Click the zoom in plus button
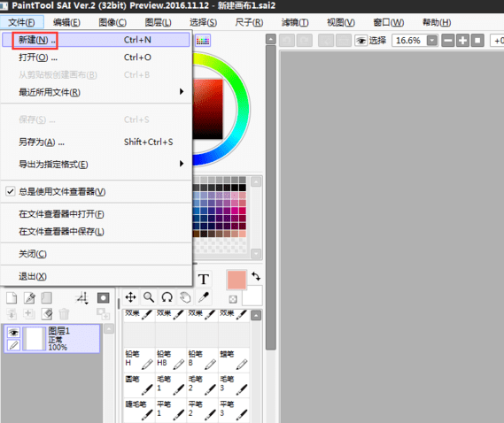This screenshot has height=423, width=504. click(x=462, y=41)
